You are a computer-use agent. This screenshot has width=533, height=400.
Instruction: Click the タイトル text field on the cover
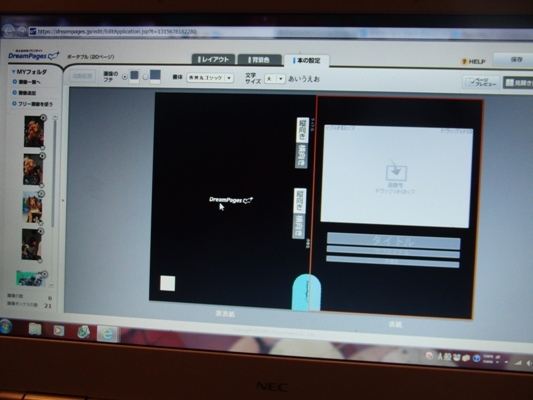394,241
